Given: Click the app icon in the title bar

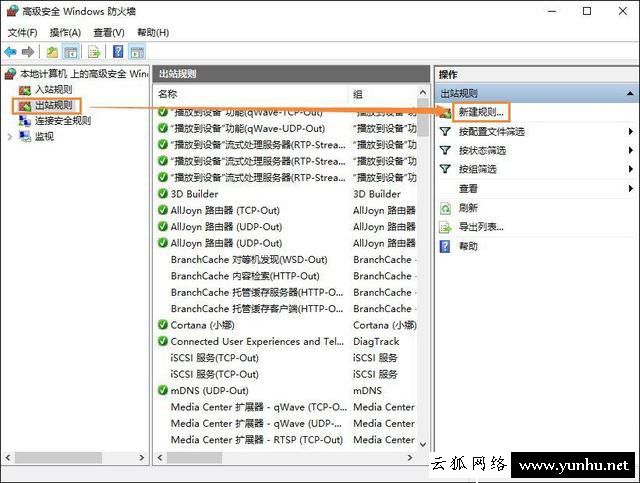Looking at the screenshot, I should coord(12,11).
